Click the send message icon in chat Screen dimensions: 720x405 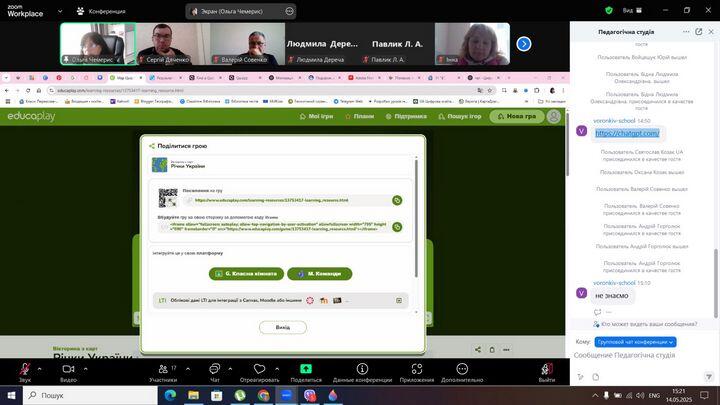pos(709,377)
